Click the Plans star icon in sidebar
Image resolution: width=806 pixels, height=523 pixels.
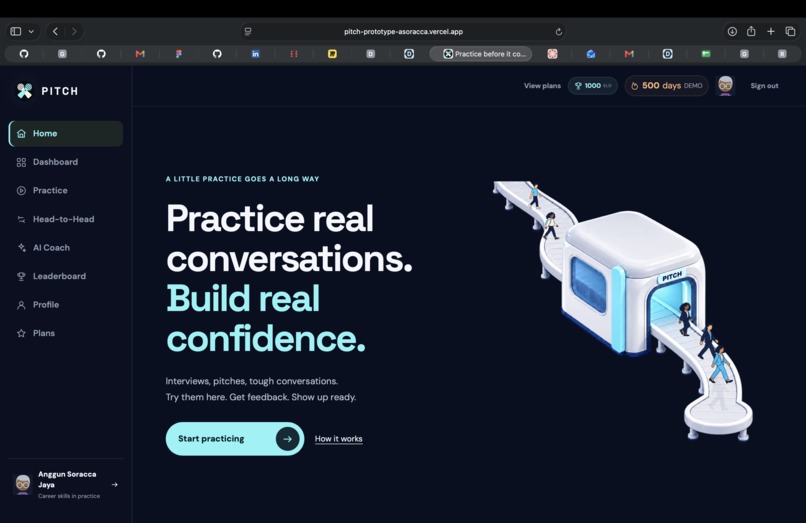[21, 333]
